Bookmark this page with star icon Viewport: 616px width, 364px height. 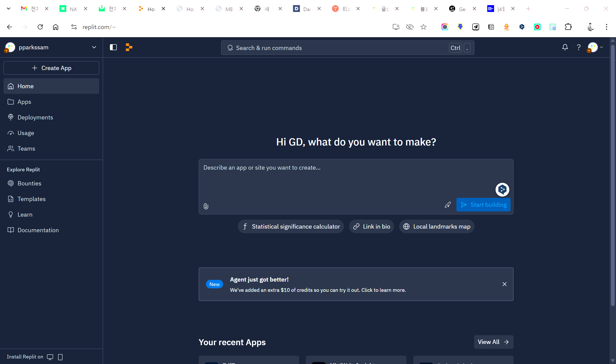423,27
